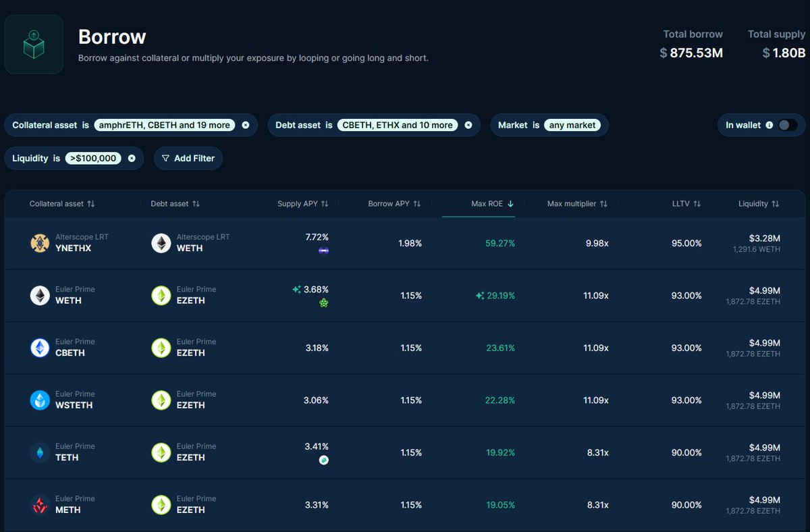Viewport: 810px width, 532px height.
Task: Click the METH collateral name
Action: [68, 510]
